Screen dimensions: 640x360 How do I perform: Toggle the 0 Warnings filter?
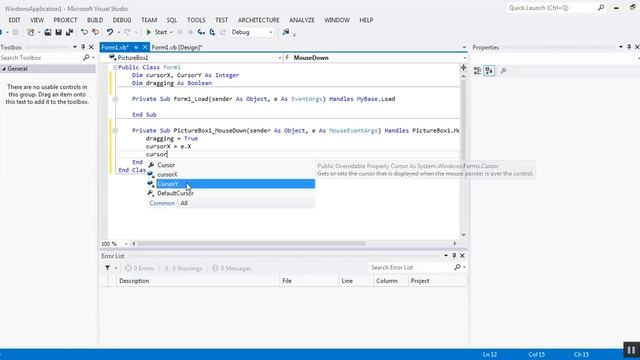point(183,269)
